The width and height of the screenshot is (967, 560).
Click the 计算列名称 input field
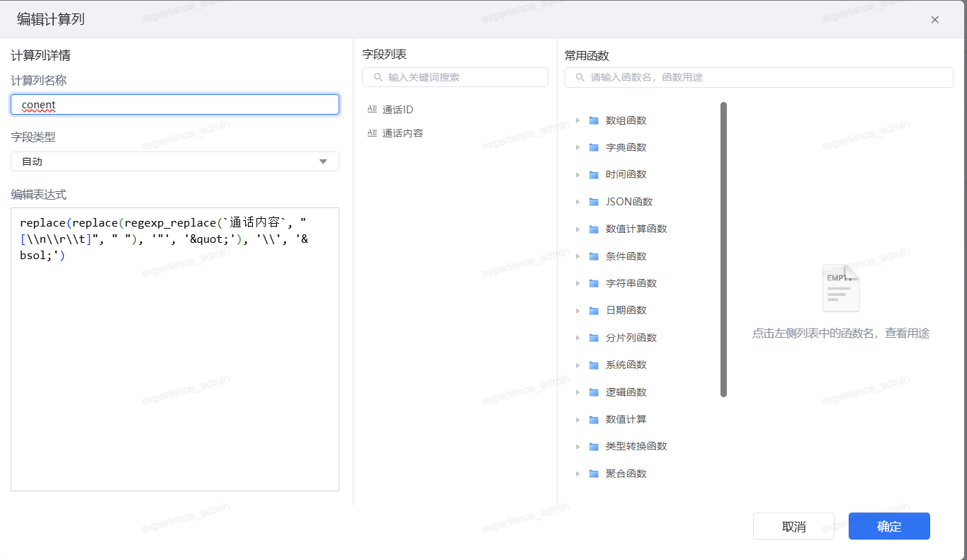point(174,105)
